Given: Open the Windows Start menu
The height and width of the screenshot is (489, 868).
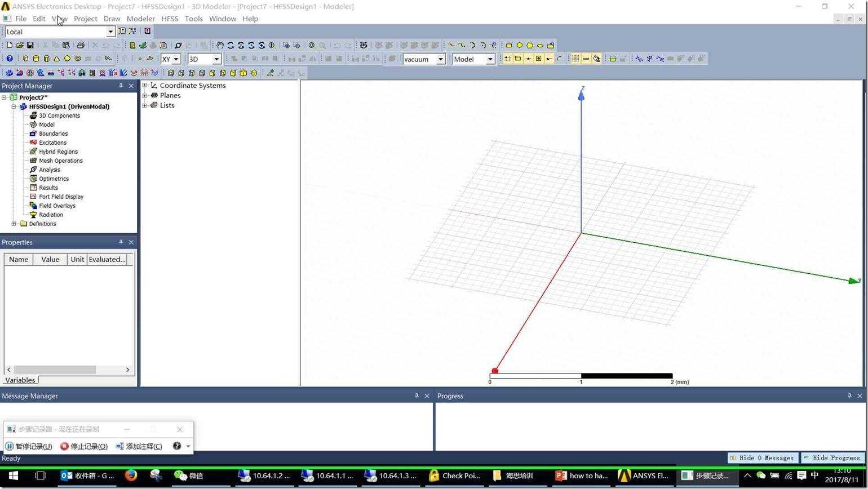Looking at the screenshot, I should pyautogui.click(x=14, y=475).
